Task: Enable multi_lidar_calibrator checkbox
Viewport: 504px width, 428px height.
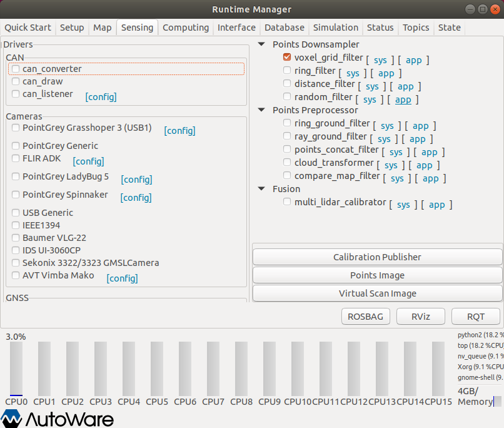Action: pos(287,202)
